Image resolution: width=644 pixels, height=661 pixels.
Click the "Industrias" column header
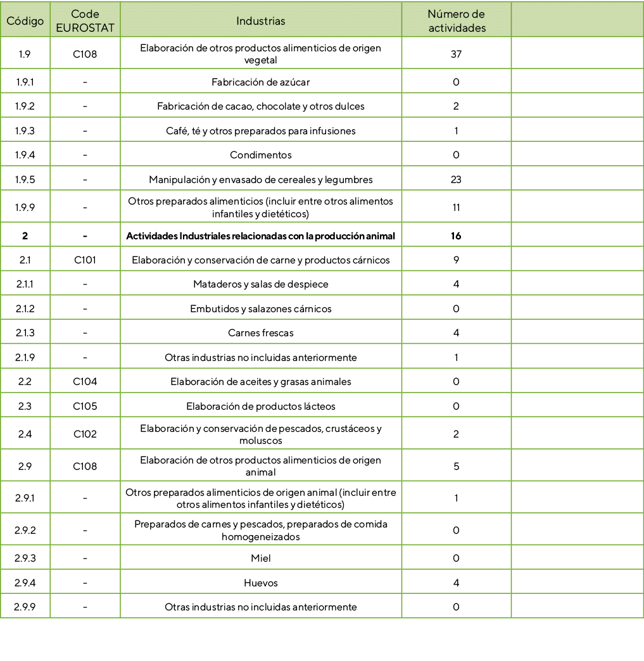tap(260, 21)
